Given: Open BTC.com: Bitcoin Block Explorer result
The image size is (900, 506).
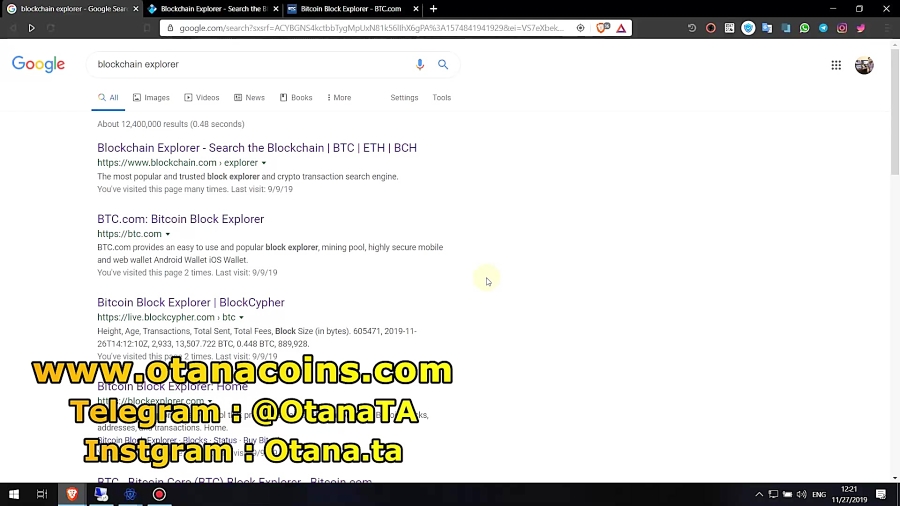Looking at the screenshot, I should tap(180, 219).
